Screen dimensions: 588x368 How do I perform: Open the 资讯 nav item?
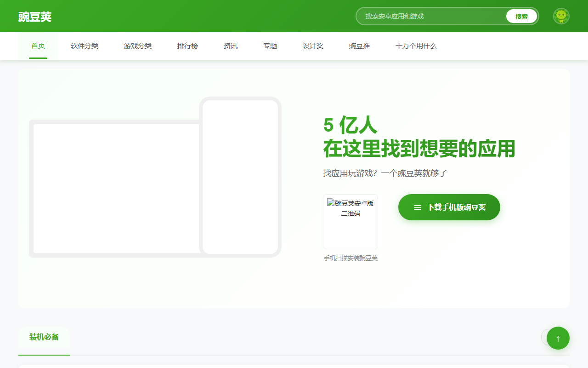coord(231,46)
